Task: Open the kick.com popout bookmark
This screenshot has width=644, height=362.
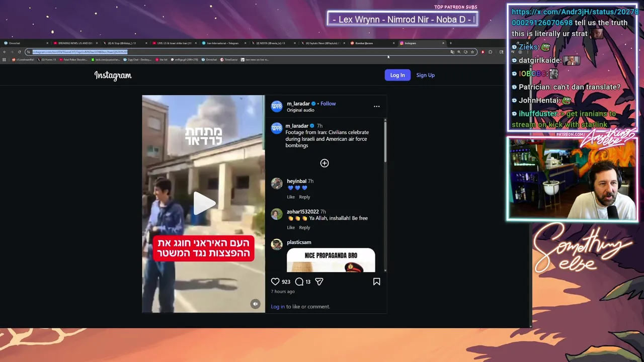Action: click(106, 60)
